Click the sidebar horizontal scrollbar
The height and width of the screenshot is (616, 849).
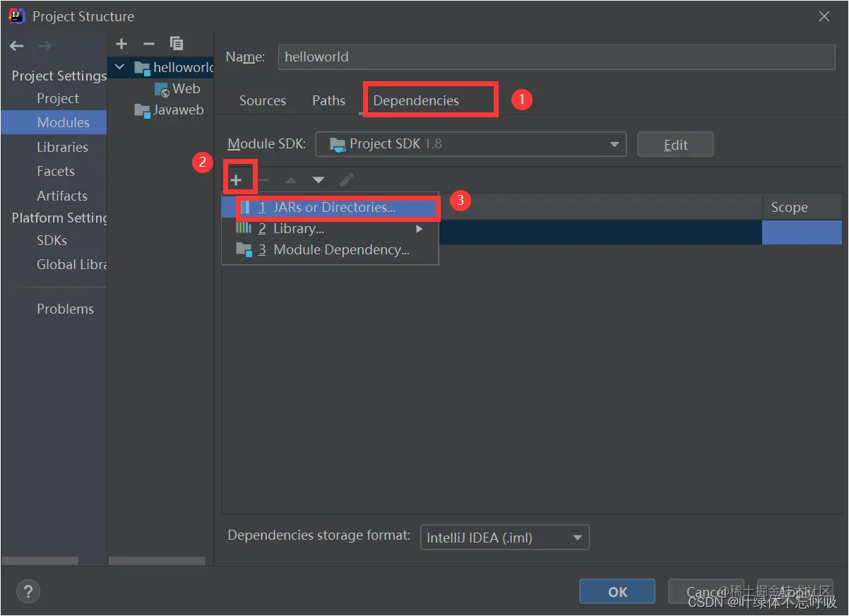[40, 561]
